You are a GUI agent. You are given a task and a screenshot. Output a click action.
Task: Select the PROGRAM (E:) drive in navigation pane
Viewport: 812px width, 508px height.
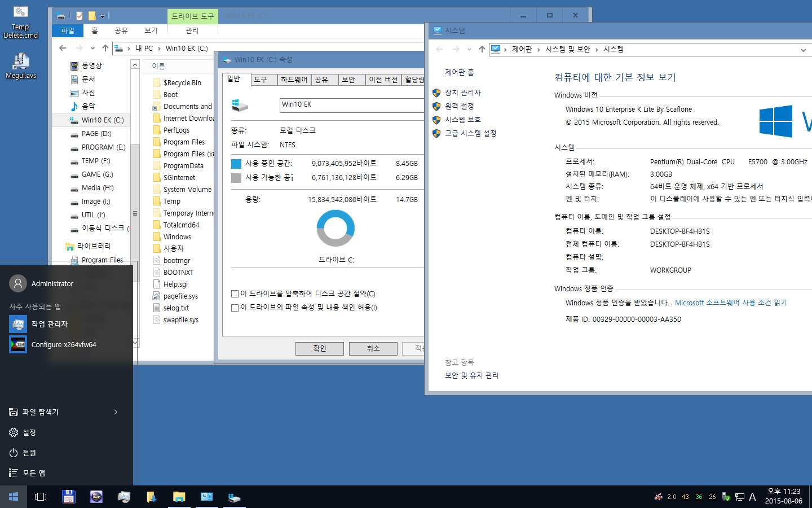[x=99, y=147]
